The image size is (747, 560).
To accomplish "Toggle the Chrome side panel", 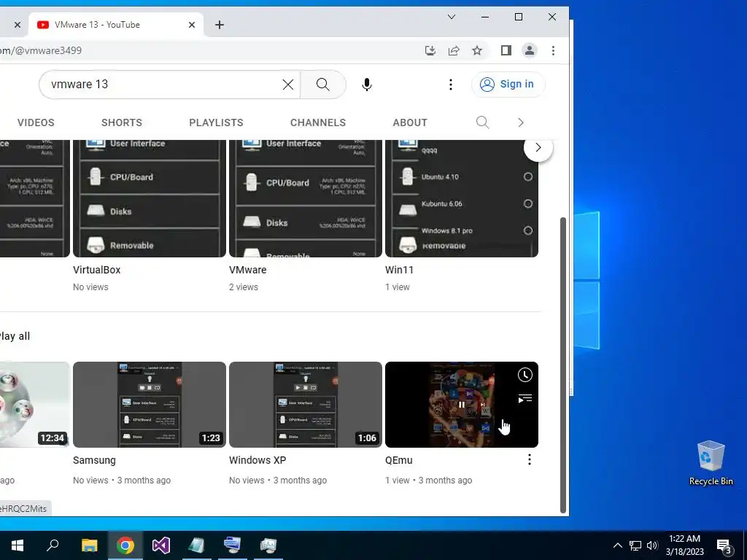I will coord(506,50).
